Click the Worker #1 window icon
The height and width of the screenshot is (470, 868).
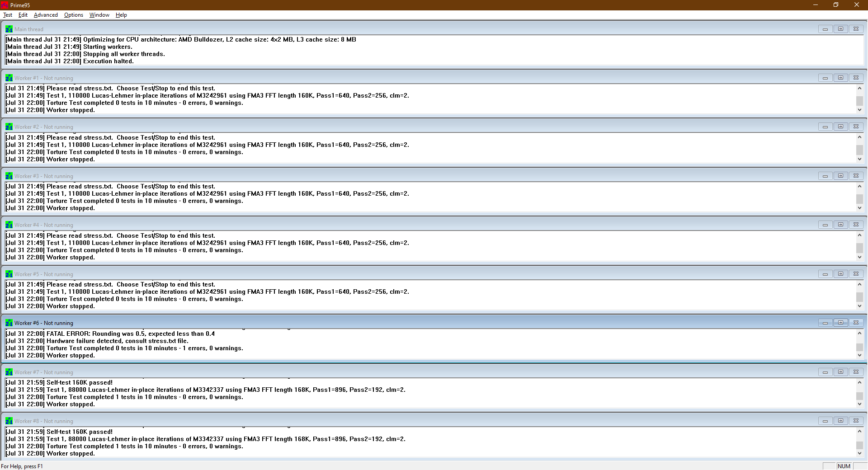pos(9,78)
